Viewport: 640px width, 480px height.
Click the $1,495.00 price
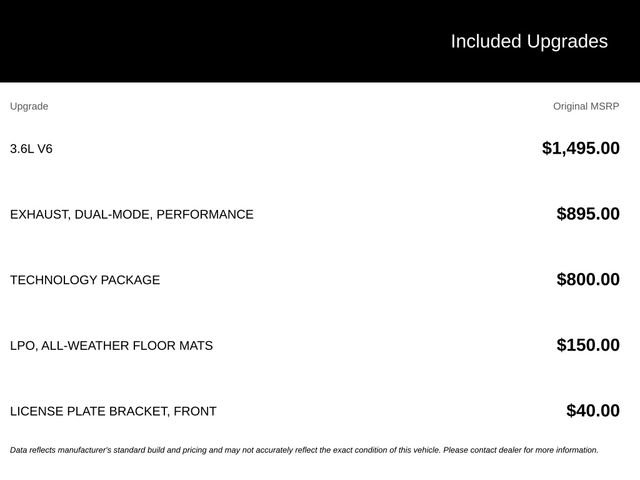581,148
